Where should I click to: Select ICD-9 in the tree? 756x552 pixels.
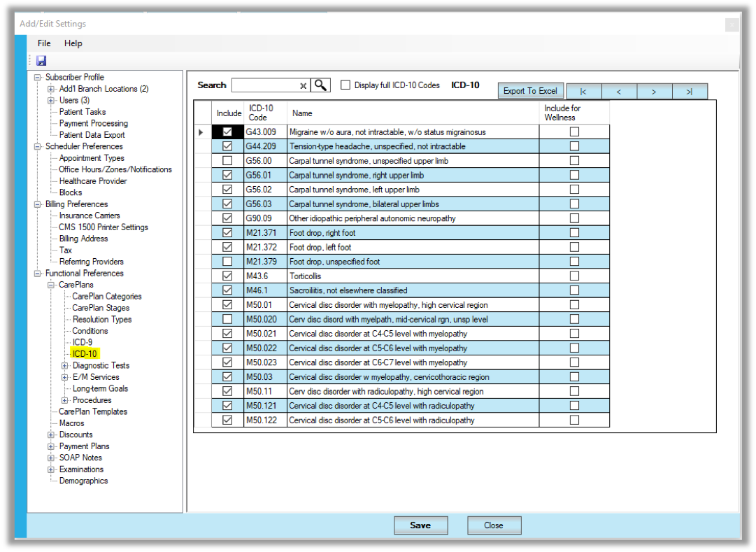point(83,343)
